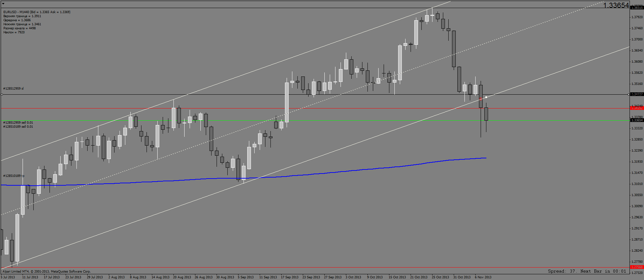Click the large 1.33654 price display
This screenshot has width=644, height=280.
click(616, 5)
